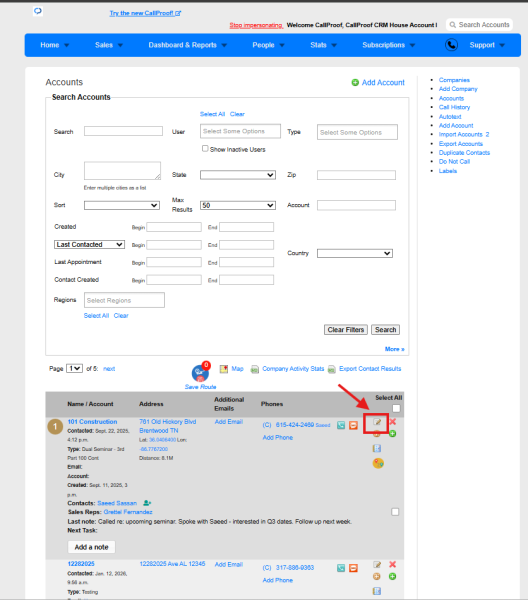Click magnifier icon in Search Accounts box
The image size is (528, 600).
[453, 25]
